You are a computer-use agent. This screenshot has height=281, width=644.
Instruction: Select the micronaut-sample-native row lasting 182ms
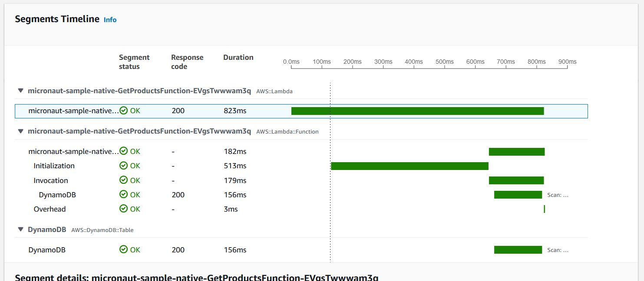(x=301, y=151)
